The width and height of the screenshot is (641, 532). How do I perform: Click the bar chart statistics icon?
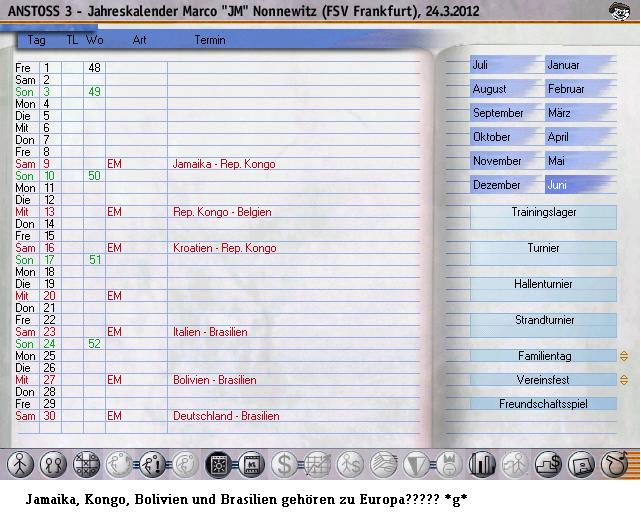(x=483, y=464)
